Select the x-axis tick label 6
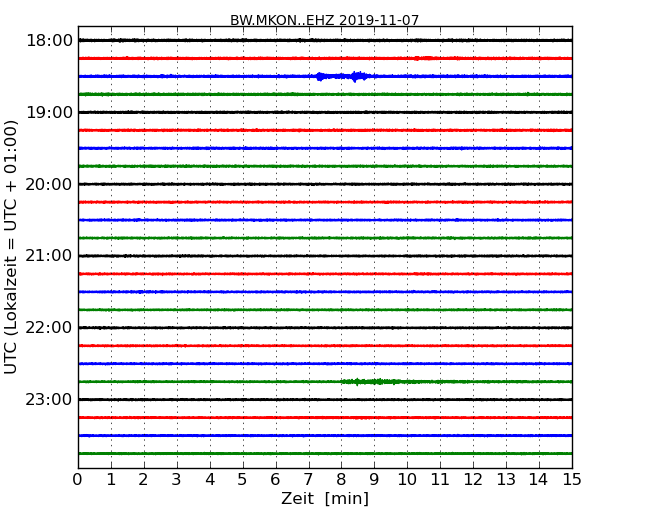Image resolution: width=650 pixels, height=520 pixels. (x=275, y=479)
